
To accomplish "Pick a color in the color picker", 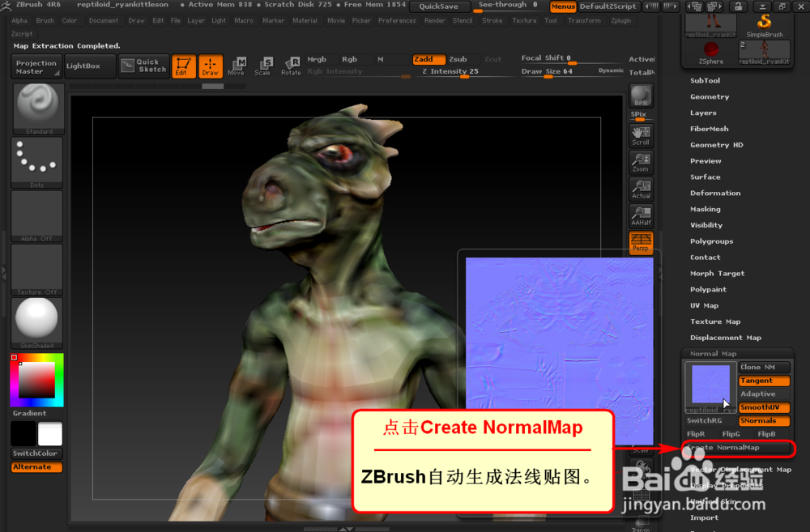I will 36,380.
